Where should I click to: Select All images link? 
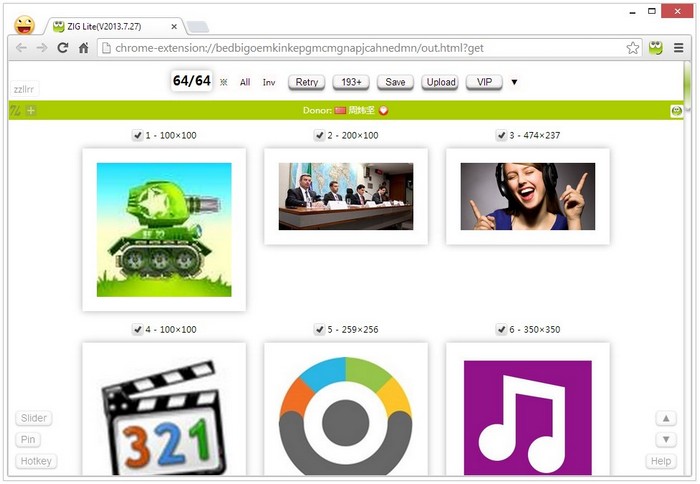245,82
